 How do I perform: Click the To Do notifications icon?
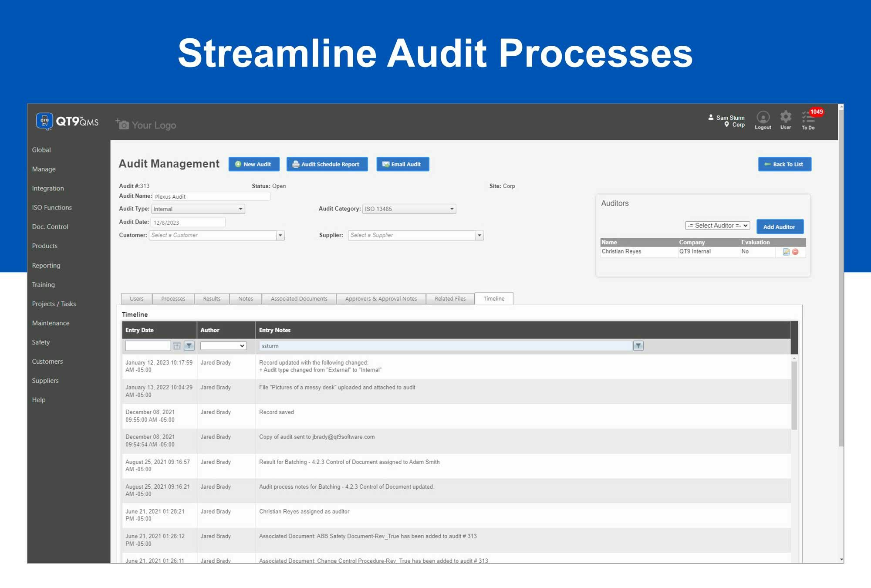pos(808,118)
